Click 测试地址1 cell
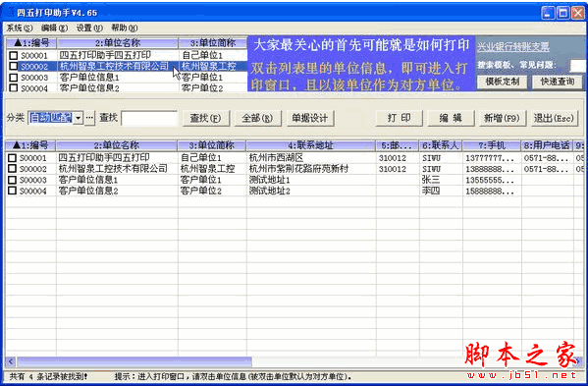The height and width of the screenshot is (386, 588). pyautogui.click(x=270, y=180)
